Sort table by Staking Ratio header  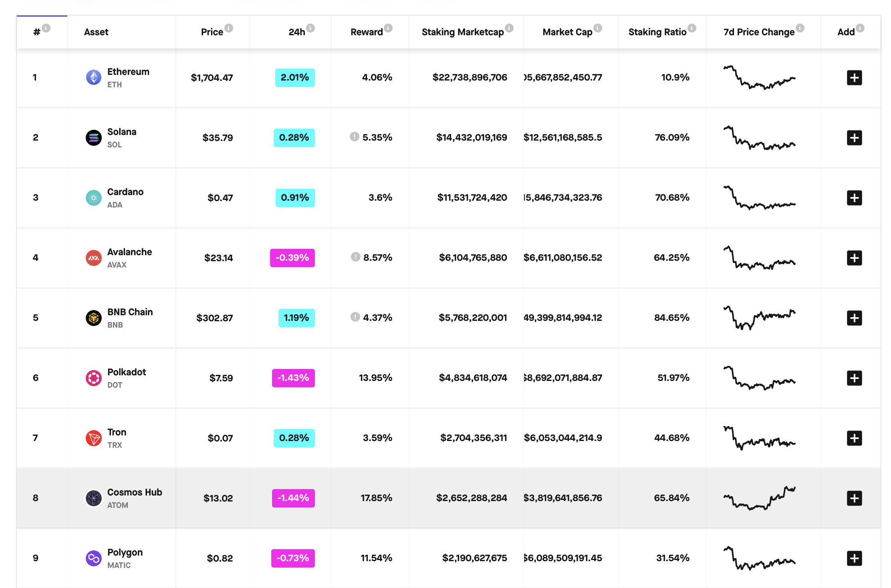(x=657, y=32)
